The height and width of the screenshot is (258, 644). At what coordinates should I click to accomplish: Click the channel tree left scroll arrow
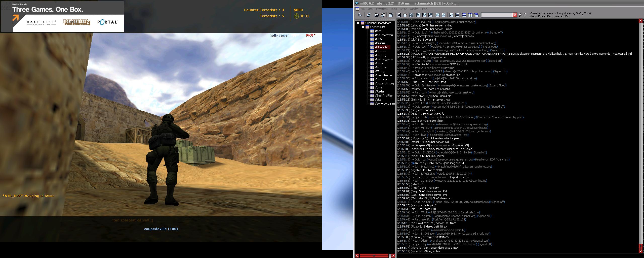point(357,255)
